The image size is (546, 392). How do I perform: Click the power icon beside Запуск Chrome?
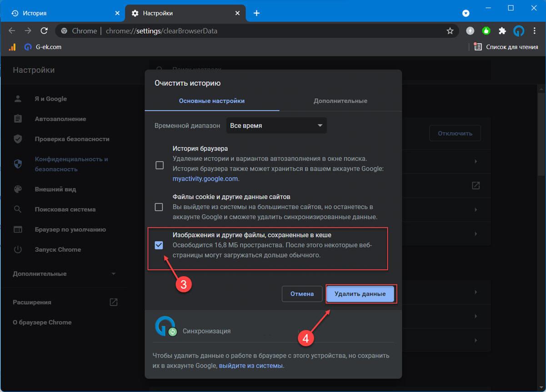(18, 249)
